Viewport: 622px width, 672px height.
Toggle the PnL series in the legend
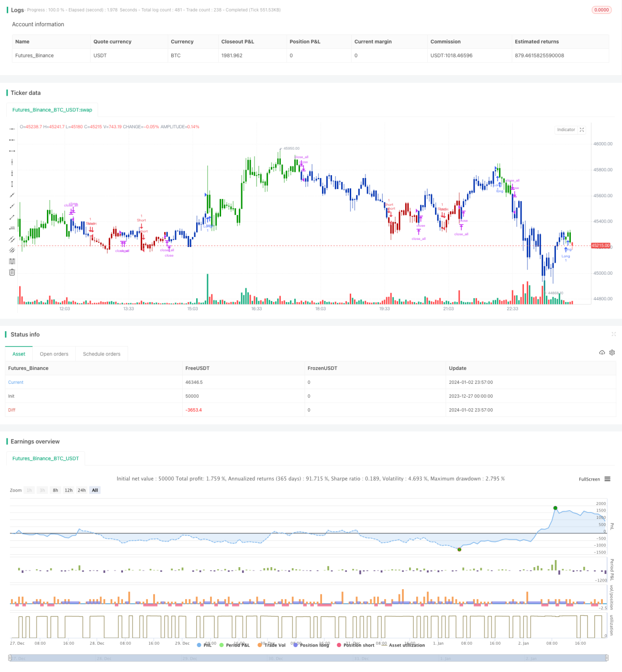pyautogui.click(x=204, y=645)
